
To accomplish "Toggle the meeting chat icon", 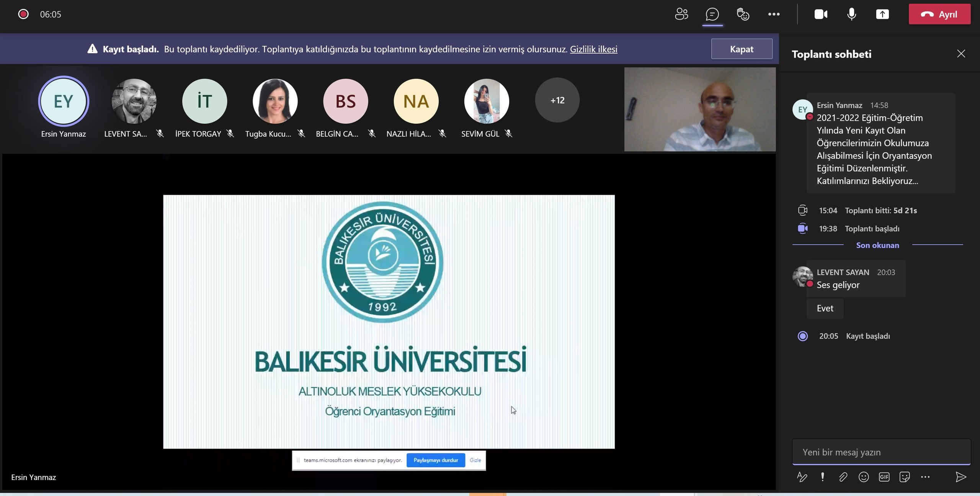I will click(x=712, y=14).
